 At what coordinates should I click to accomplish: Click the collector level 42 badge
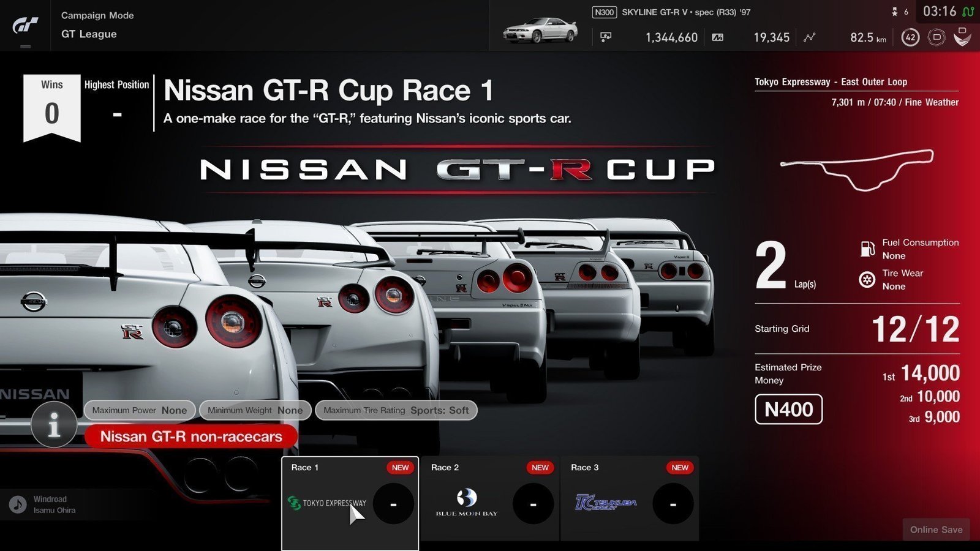pos(910,37)
